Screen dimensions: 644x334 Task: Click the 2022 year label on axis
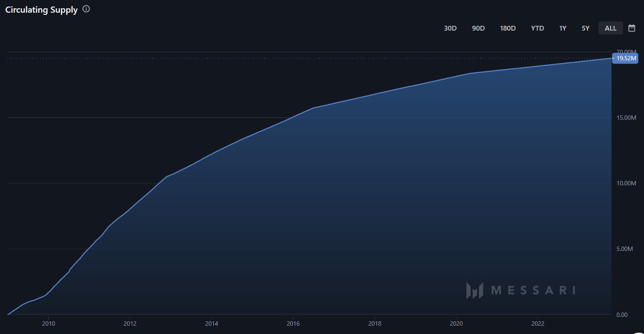click(x=538, y=324)
